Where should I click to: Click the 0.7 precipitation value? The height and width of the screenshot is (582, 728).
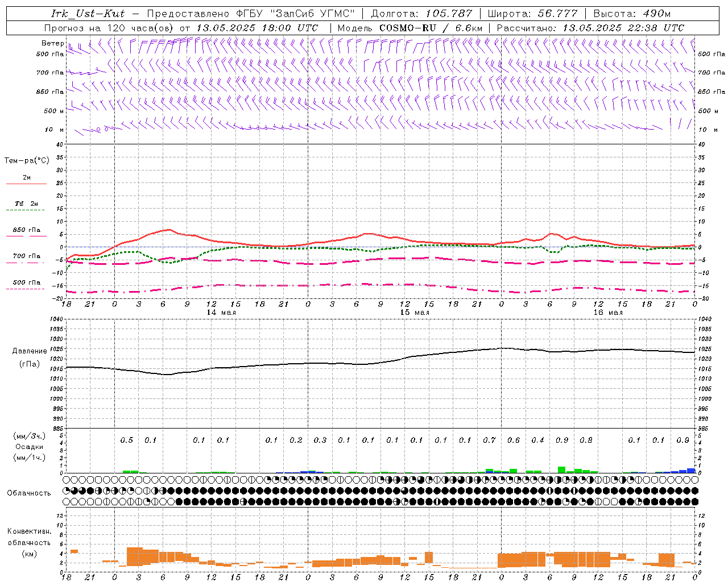489,440
